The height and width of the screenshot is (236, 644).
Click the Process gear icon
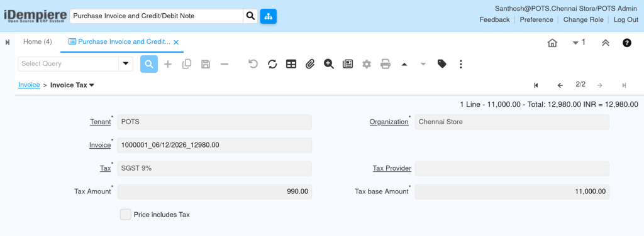pos(367,64)
